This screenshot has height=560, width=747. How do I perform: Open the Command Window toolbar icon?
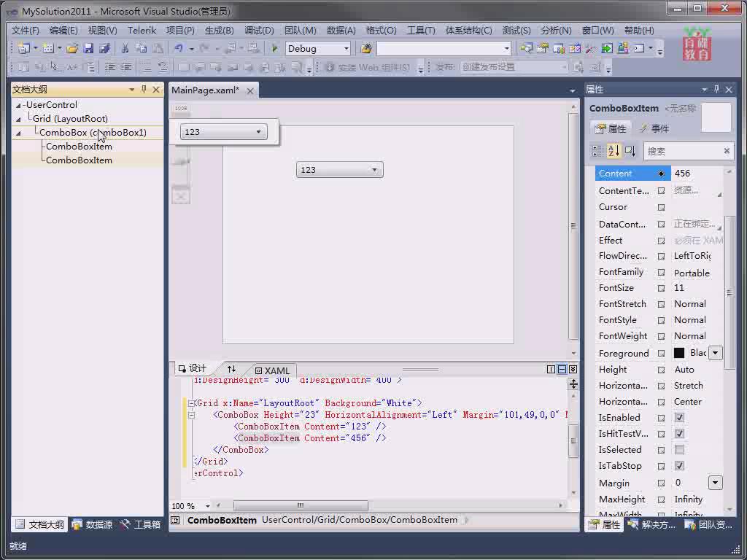tap(639, 48)
